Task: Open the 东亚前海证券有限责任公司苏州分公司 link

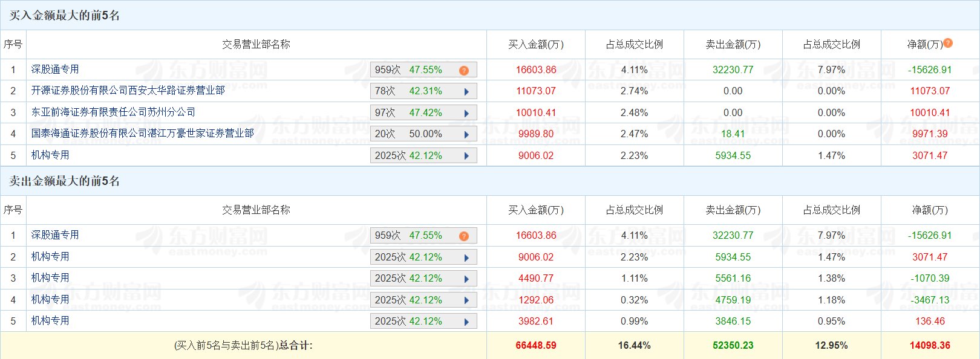Action: 113,112
